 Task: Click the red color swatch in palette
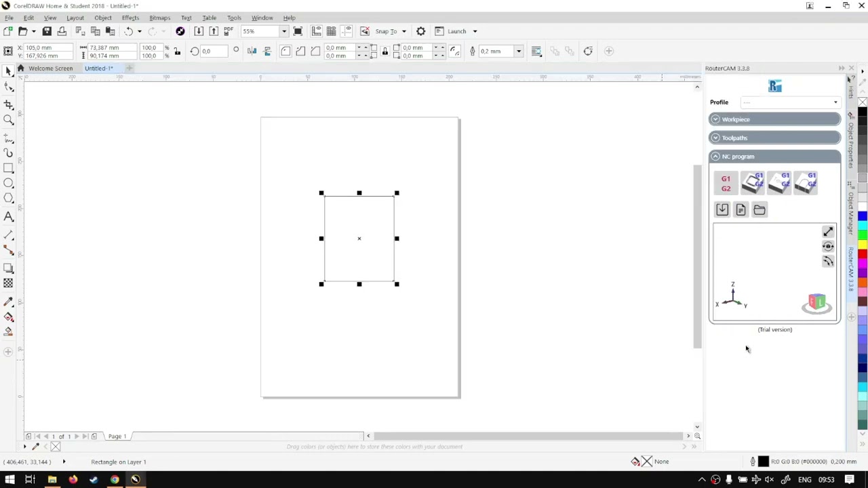click(863, 254)
